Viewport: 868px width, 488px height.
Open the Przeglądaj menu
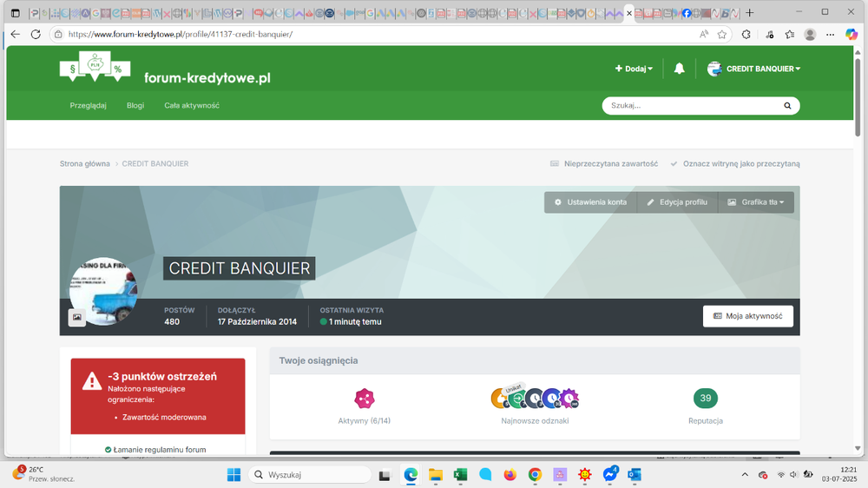88,105
